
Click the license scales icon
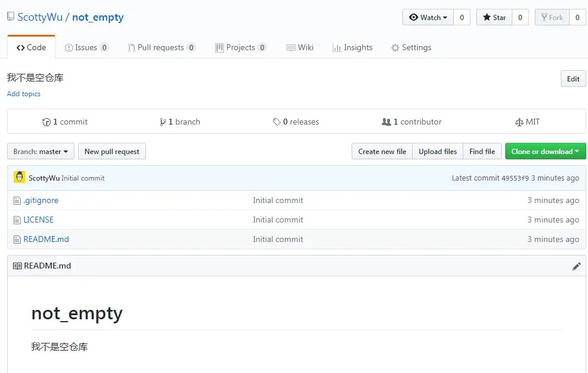point(519,122)
